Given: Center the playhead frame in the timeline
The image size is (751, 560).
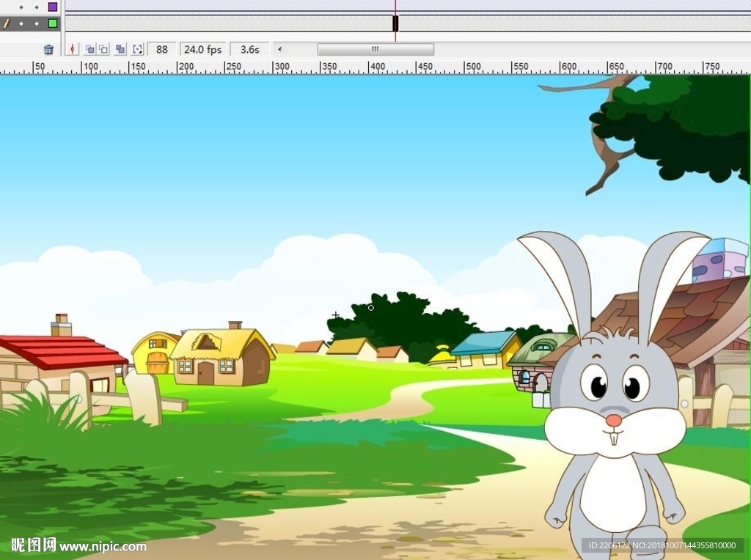Looking at the screenshot, I should [x=73, y=49].
